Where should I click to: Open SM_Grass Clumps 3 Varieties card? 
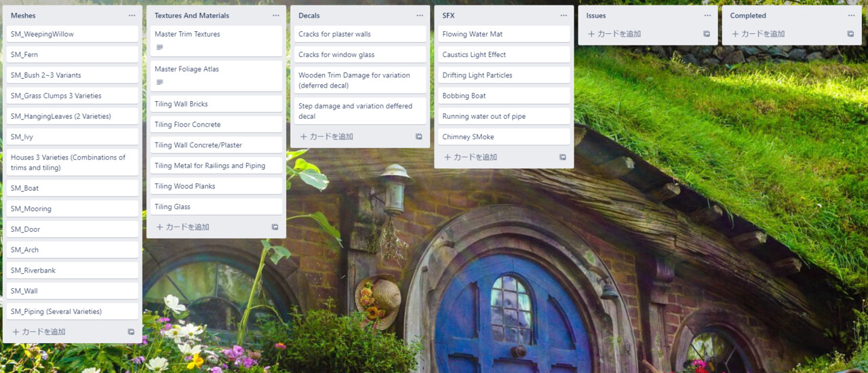pos(73,96)
